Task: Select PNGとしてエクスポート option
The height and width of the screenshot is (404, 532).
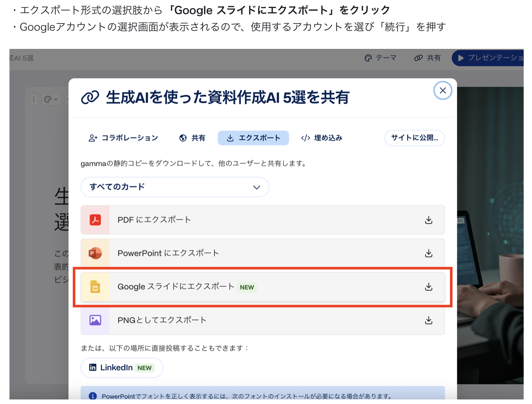Action: point(263,320)
